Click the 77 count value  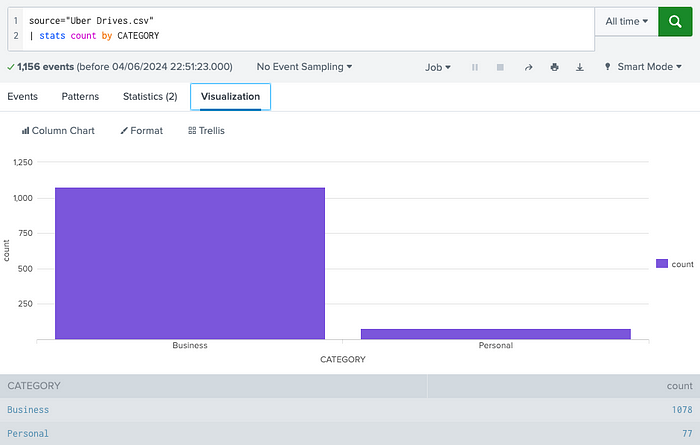[x=688, y=433]
